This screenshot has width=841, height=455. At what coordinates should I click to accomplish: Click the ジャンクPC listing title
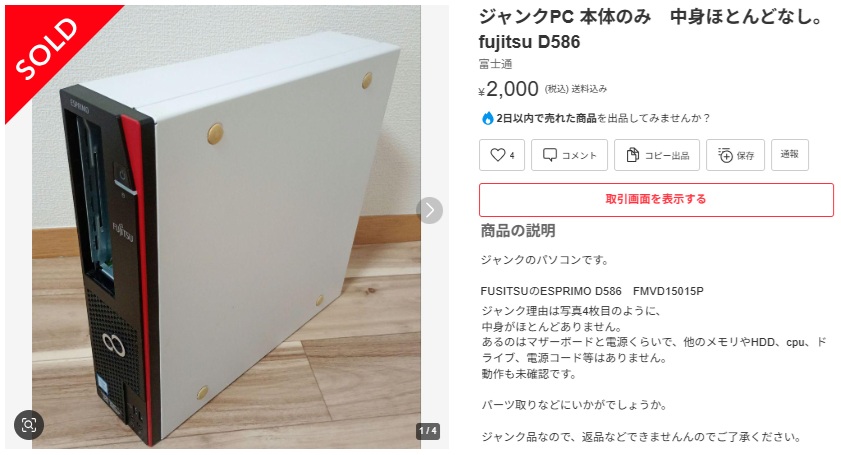point(651,30)
